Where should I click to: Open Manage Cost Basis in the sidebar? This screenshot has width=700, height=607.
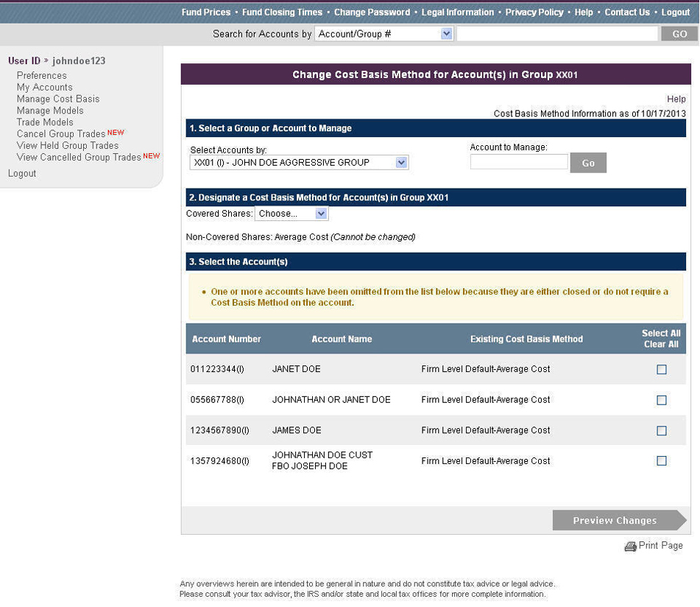click(x=58, y=99)
